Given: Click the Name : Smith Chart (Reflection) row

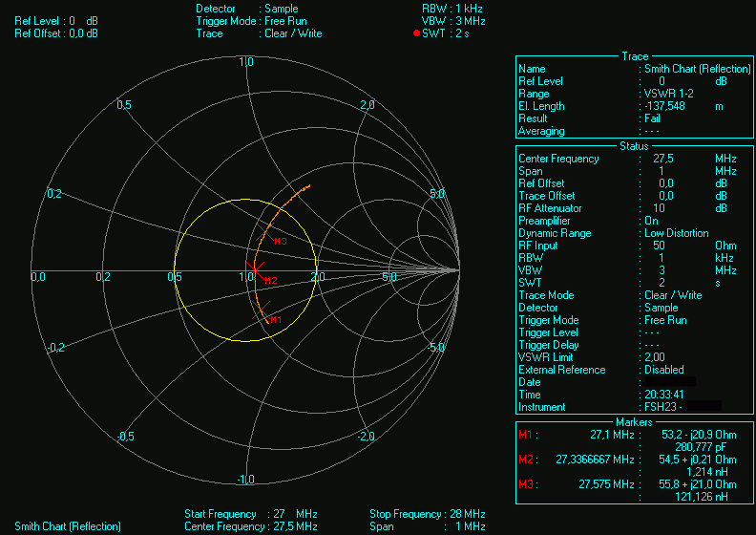Looking at the screenshot, I should 635,69.
